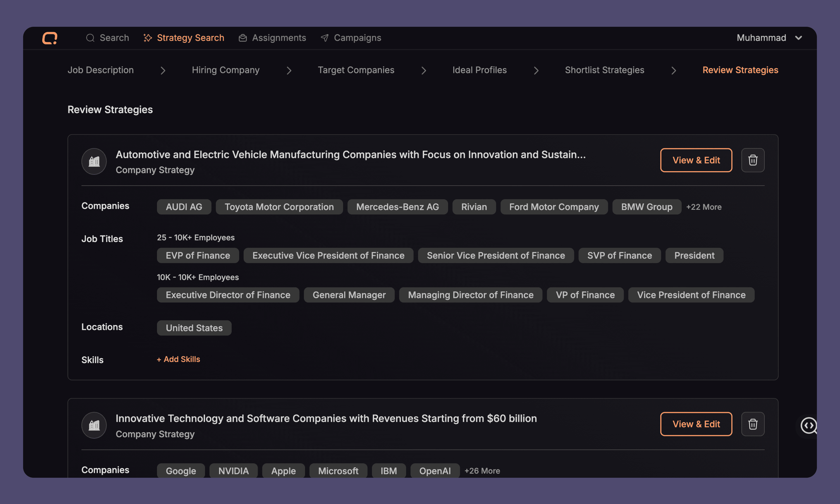This screenshot has width=840, height=504.
Task: Go to the Target Companies step
Action: coord(356,70)
